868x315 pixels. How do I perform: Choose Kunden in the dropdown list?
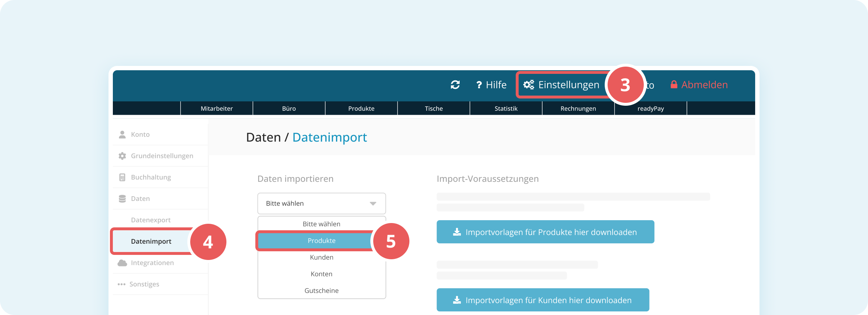pos(322,257)
